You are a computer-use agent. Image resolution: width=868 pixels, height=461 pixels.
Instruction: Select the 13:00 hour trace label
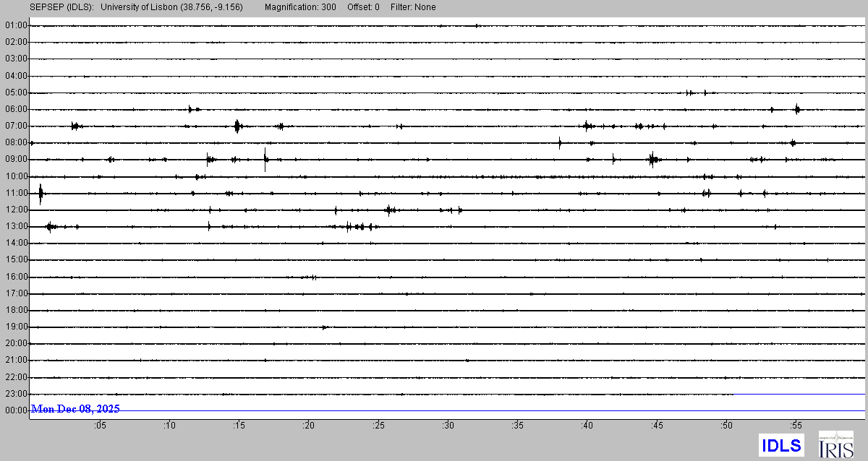16,226
